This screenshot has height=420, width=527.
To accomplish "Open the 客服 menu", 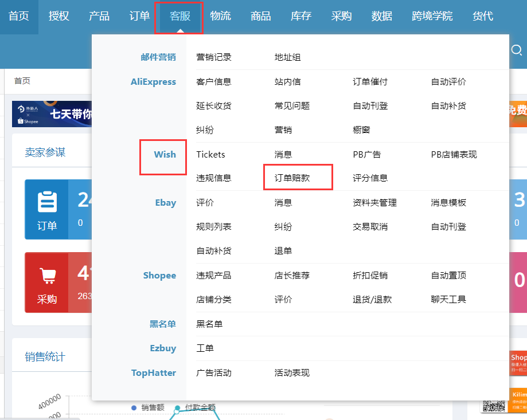I will (x=180, y=16).
